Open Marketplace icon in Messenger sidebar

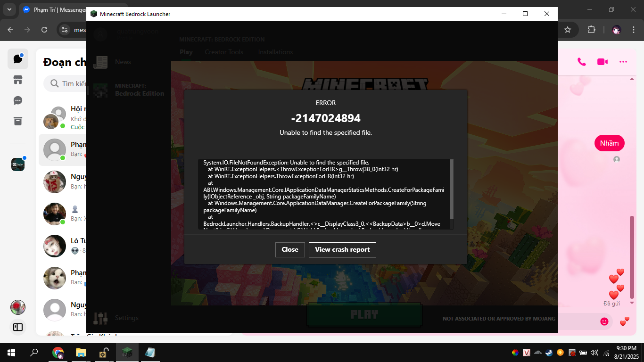tap(18, 80)
